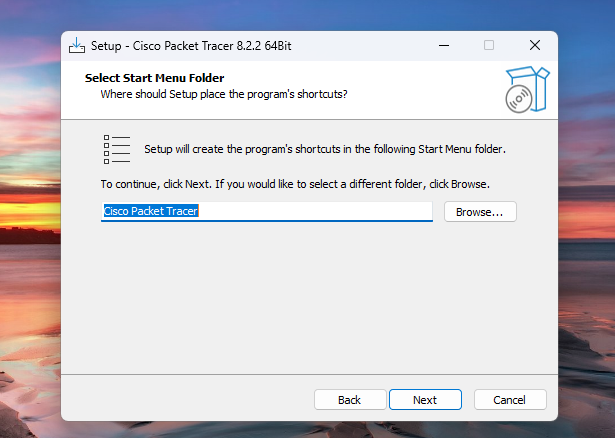Click the highlighted "Cisco Packet Tracer" text
The height and width of the screenshot is (438, 615).
tap(150, 212)
